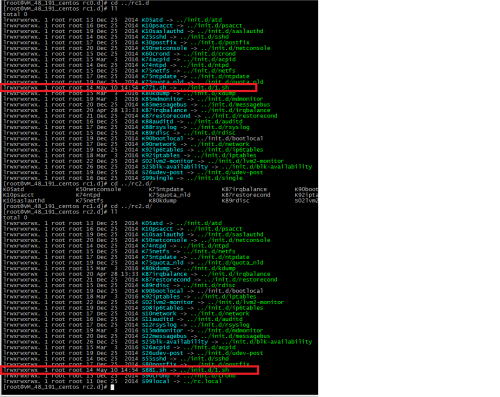Click the highlighted K771.sh link name
500x397 pixels.
click(x=154, y=88)
